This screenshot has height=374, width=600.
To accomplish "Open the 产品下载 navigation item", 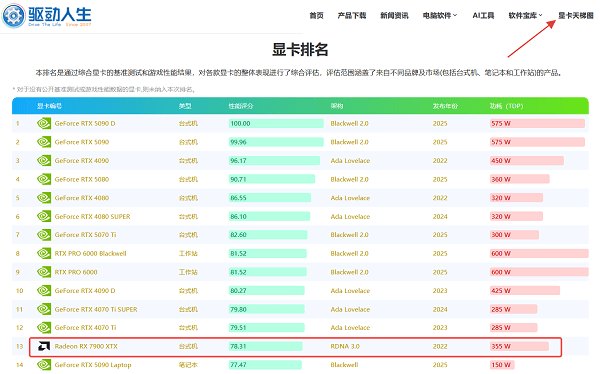I will pos(352,15).
